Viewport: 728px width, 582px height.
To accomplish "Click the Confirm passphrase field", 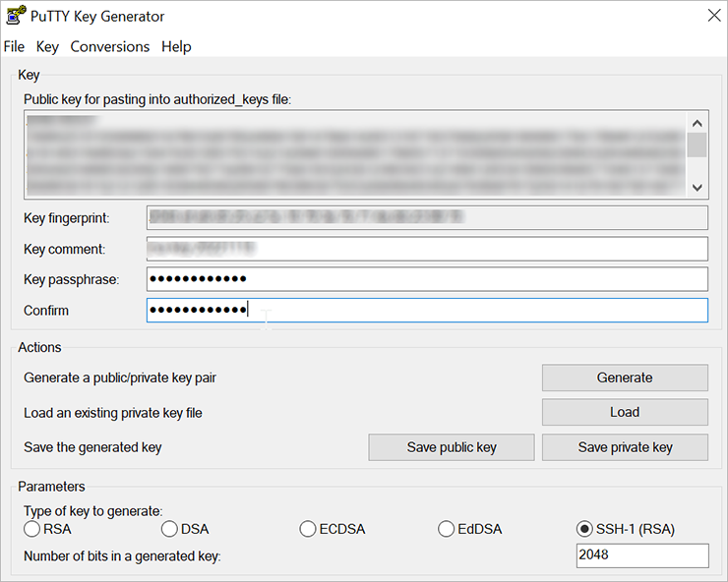I will coord(427,310).
